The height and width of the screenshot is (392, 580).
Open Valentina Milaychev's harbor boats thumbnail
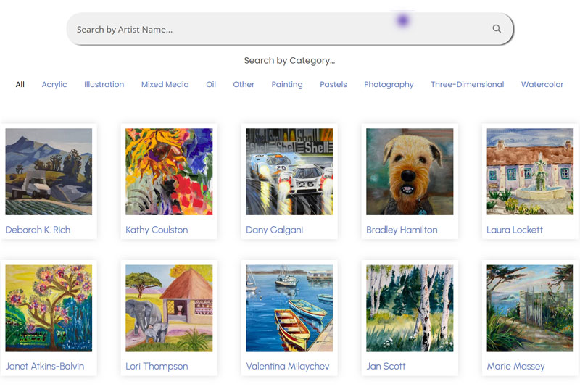tap(289, 308)
